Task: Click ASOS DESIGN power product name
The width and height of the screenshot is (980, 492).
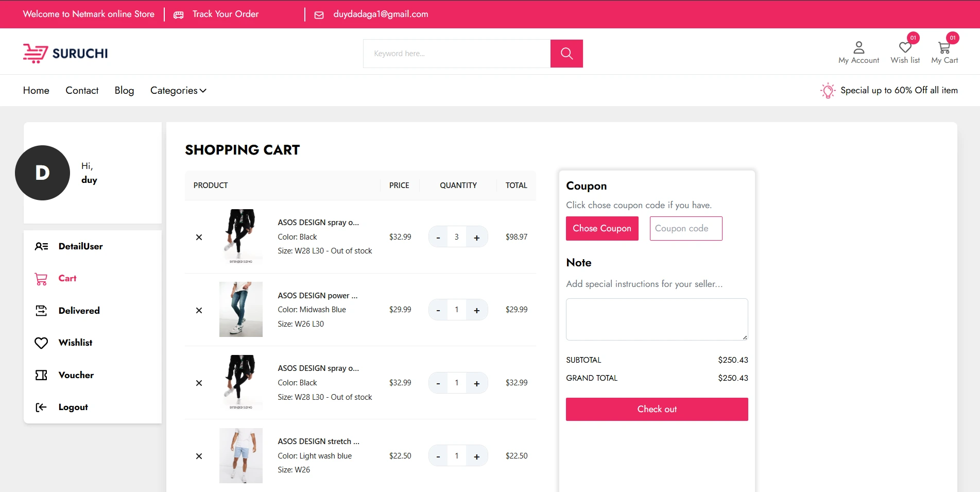Action: [317, 296]
